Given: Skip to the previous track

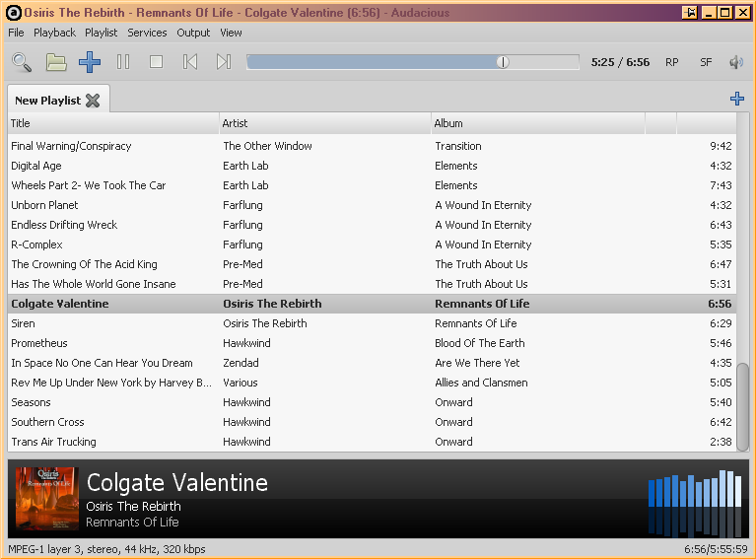Looking at the screenshot, I should (x=190, y=62).
